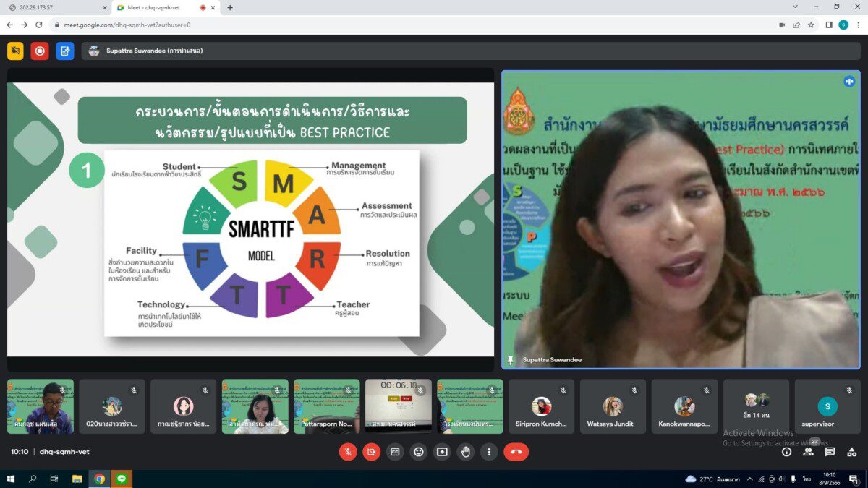This screenshot has width=868, height=488.
Task: Open Task View on the taskbar
Action: point(54,479)
